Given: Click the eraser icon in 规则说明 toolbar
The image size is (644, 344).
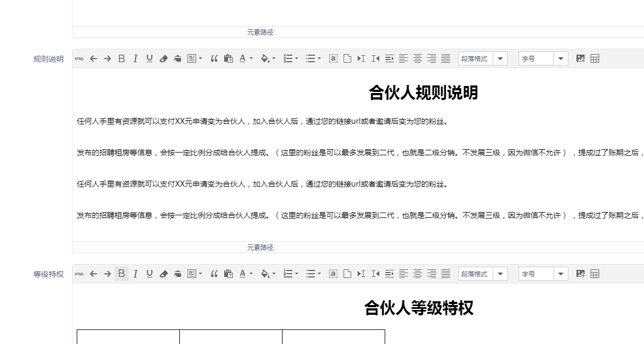Looking at the screenshot, I should (164, 59).
